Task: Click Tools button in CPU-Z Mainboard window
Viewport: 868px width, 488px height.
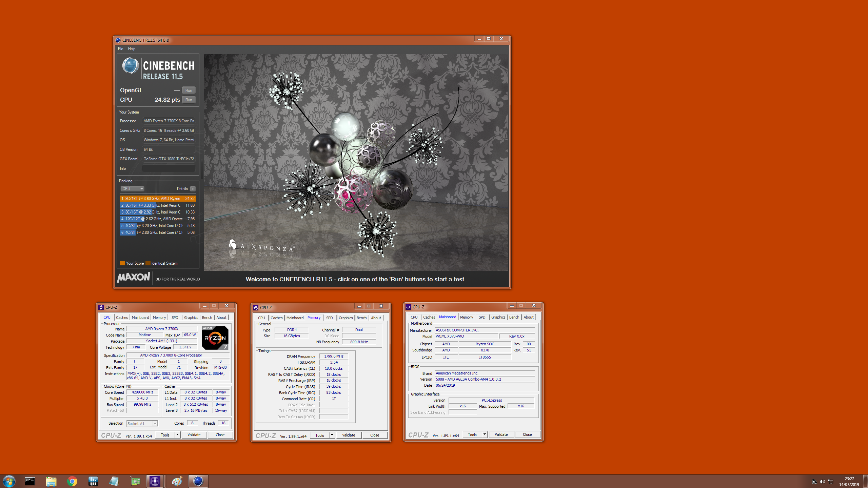Action: pos(472,434)
